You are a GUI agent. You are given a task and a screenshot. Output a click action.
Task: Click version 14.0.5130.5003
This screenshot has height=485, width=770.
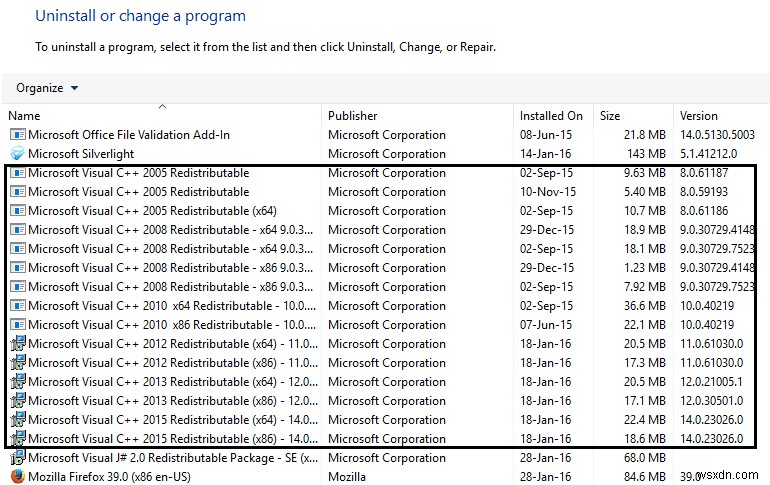[x=717, y=135]
